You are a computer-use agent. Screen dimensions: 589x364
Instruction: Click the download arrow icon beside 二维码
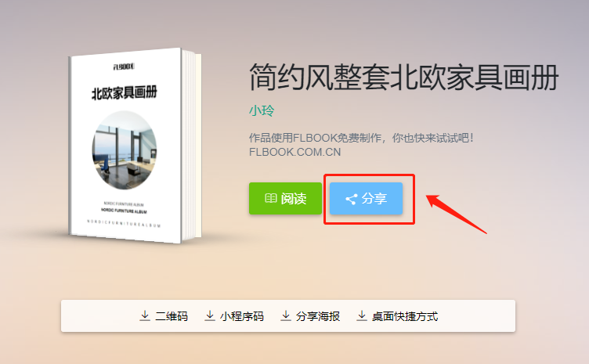(x=145, y=316)
